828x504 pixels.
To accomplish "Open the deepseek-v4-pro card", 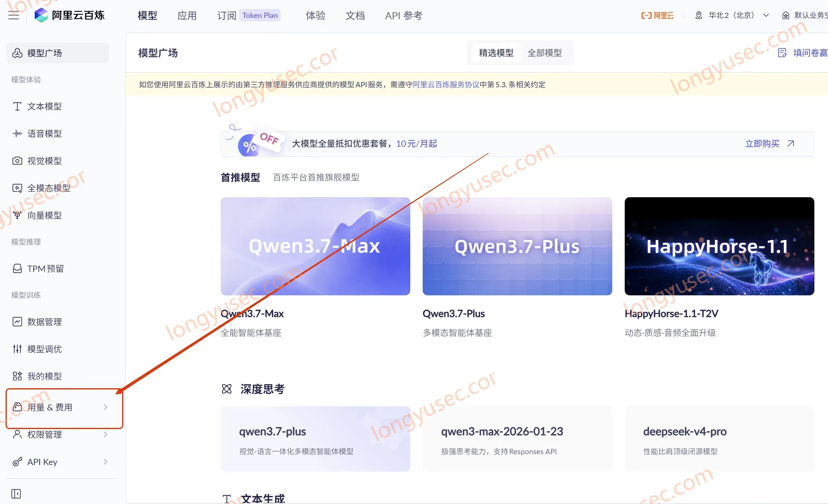I will (720, 439).
